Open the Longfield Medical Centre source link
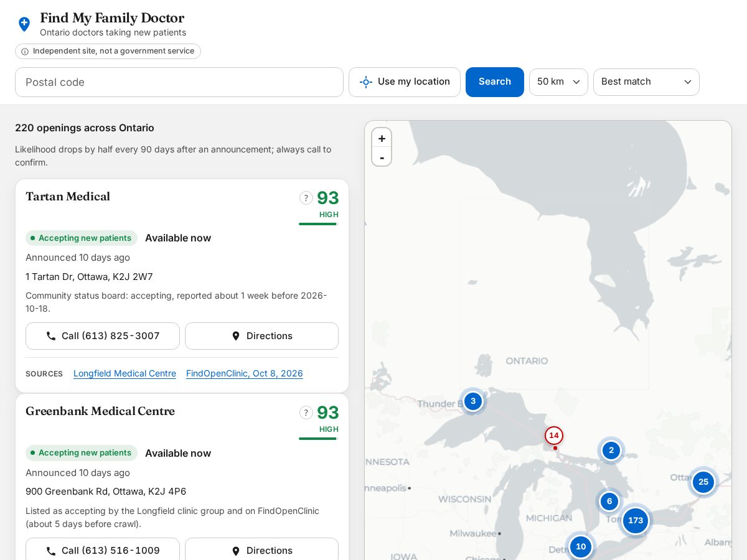 point(125,373)
